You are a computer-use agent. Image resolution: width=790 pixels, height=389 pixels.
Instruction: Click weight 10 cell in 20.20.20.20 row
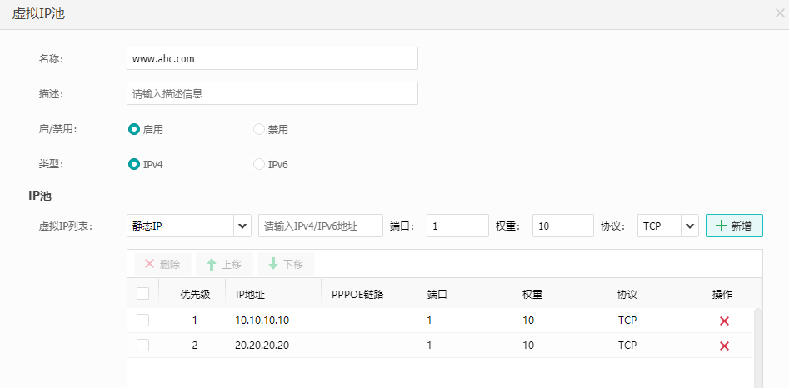point(528,345)
